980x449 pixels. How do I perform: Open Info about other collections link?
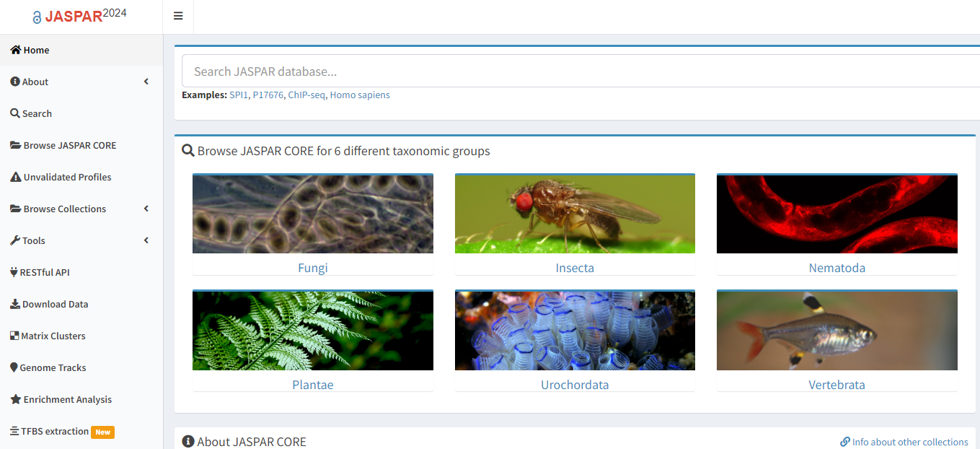(909, 442)
